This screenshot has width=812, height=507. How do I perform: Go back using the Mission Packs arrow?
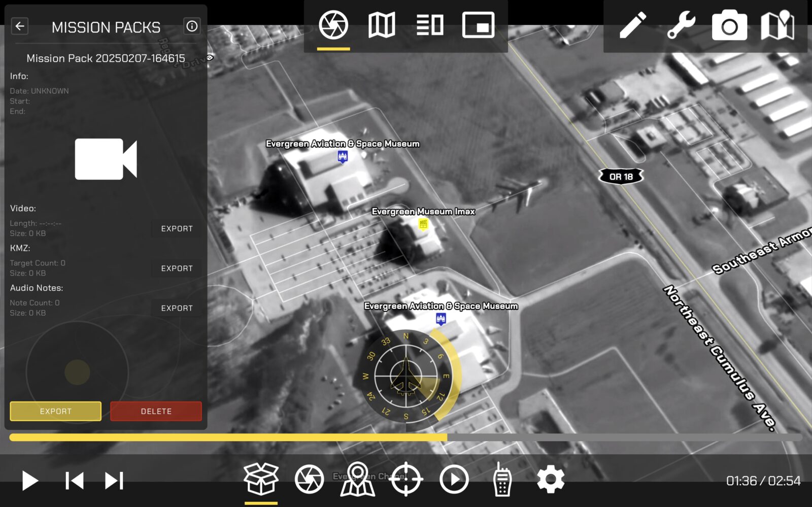(x=20, y=26)
